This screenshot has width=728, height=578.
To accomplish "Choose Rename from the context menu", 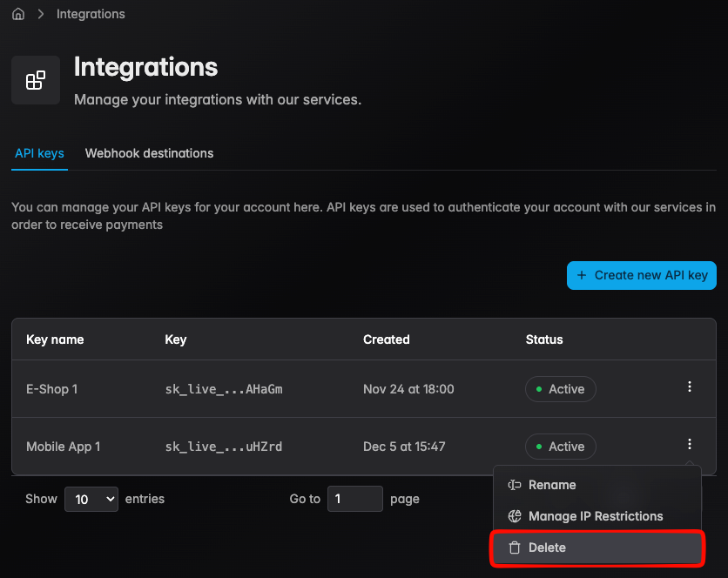I will 552,485.
